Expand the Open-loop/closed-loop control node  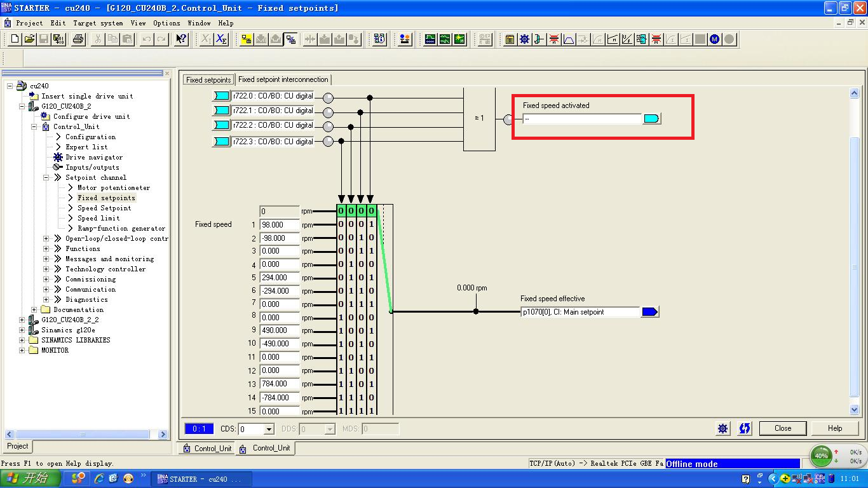pyautogui.click(x=46, y=238)
